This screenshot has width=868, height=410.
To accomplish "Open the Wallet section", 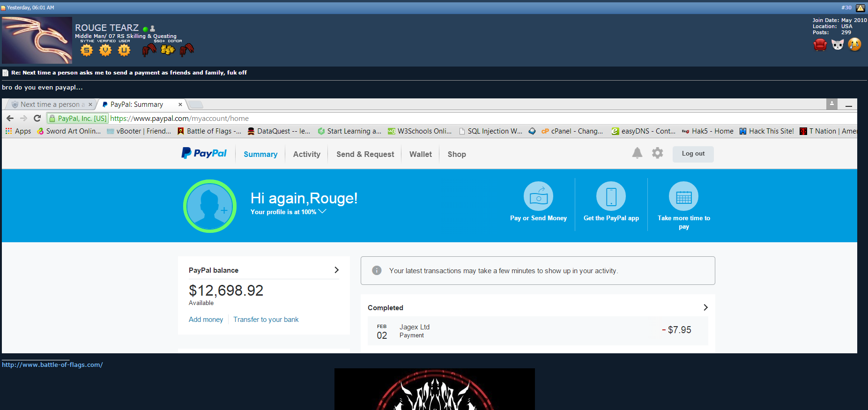I will tap(421, 154).
